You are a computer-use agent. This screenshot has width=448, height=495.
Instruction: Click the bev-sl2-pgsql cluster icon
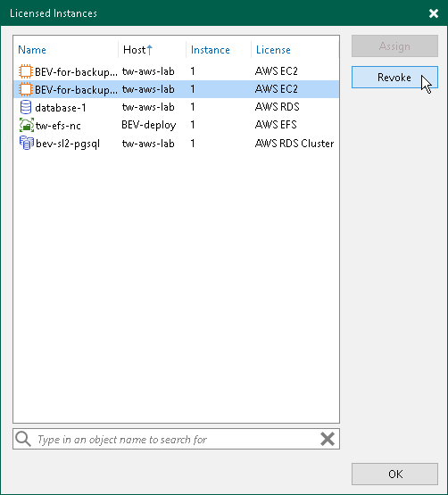pyautogui.click(x=26, y=143)
